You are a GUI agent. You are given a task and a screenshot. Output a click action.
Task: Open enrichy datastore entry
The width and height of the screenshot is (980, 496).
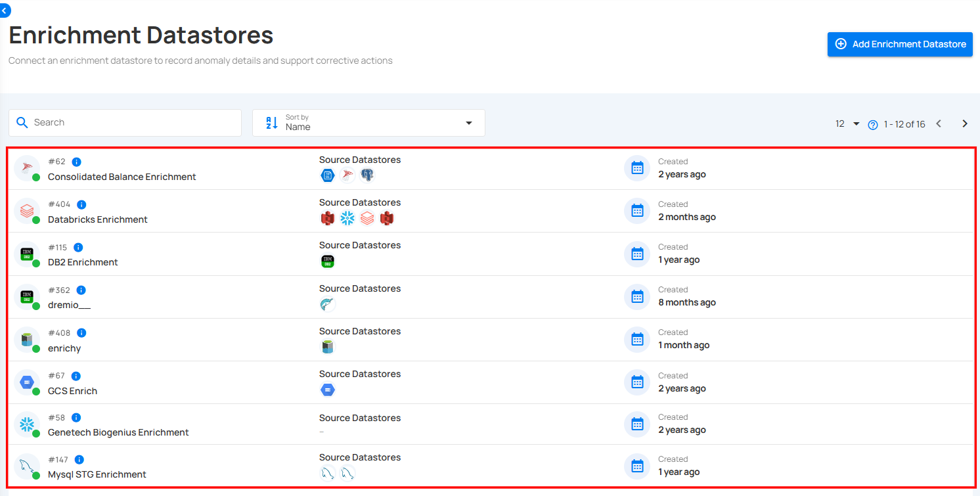point(64,348)
